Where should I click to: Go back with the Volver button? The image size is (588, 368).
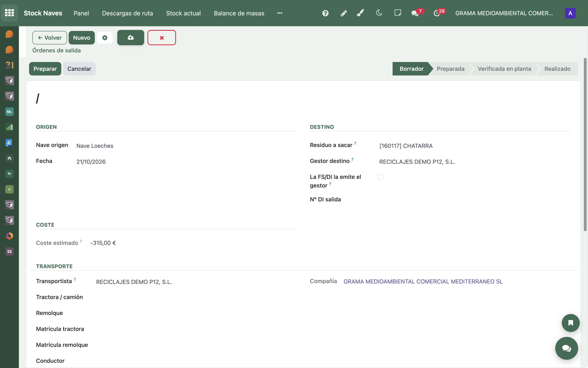point(50,38)
